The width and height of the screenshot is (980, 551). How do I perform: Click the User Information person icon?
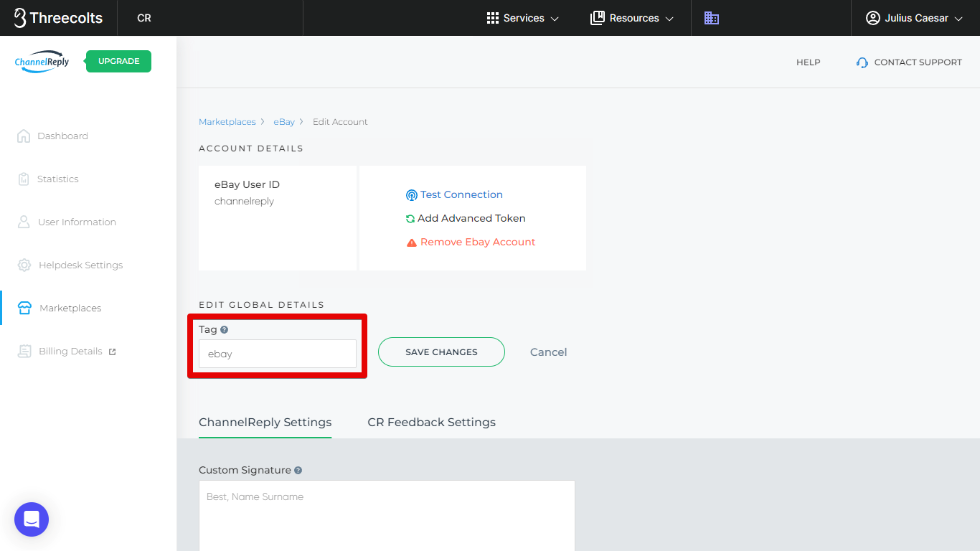click(x=24, y=222)
